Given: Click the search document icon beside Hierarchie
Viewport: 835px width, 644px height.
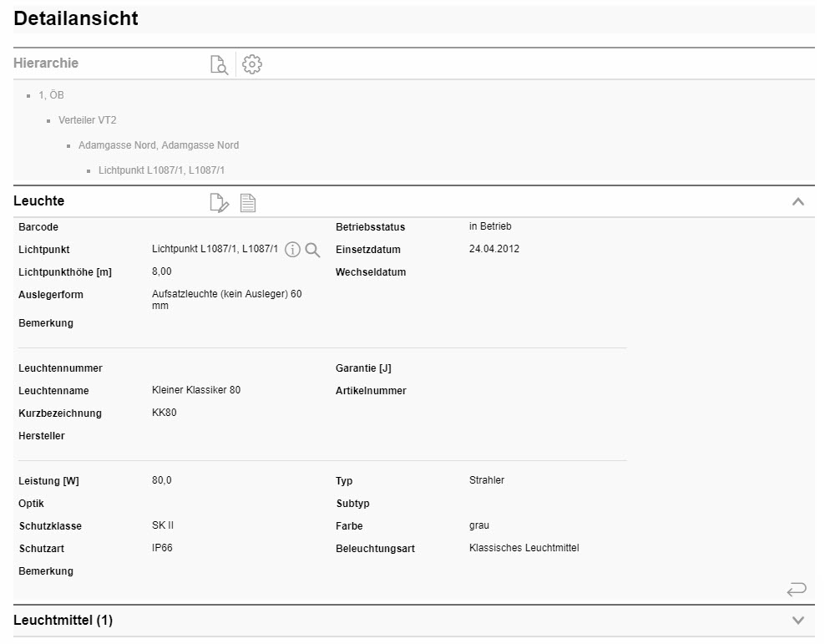Looking at the screenshot, I should tap(219, 64).
